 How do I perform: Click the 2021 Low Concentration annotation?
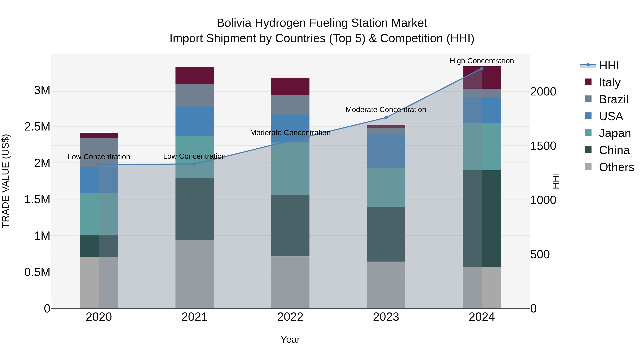[x=194, y=156]
